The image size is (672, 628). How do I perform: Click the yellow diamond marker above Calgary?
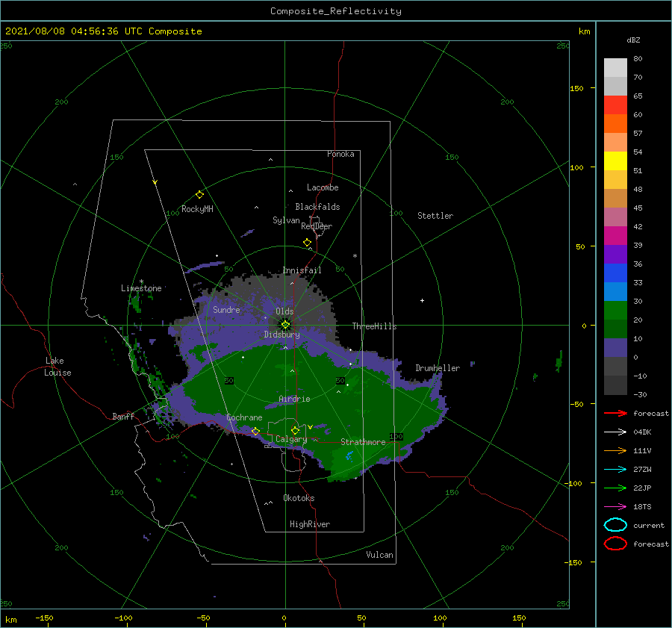pyautogui.click(x=295, y=430)
